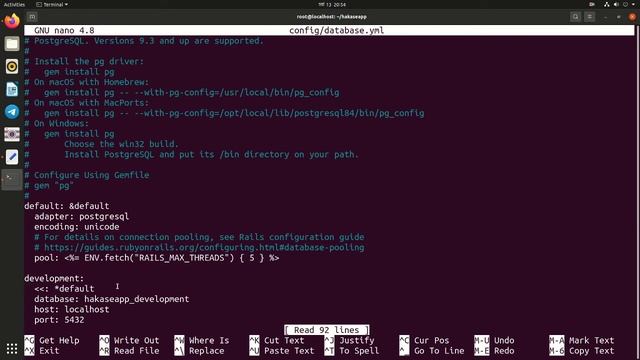The width and height of the screenshot is (640, 360).
Task: Click "database: hakaseapp_development" line
Action: tap(111, 299)
